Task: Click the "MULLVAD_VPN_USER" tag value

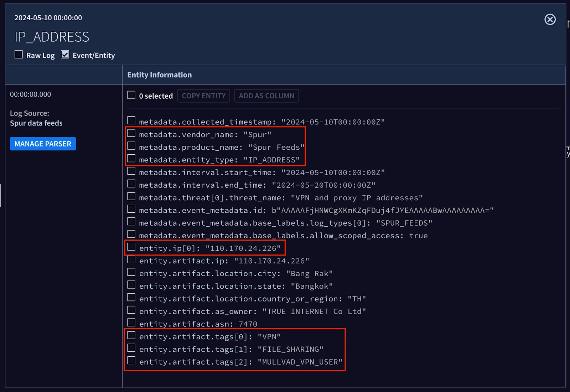Action: (300, 362)
